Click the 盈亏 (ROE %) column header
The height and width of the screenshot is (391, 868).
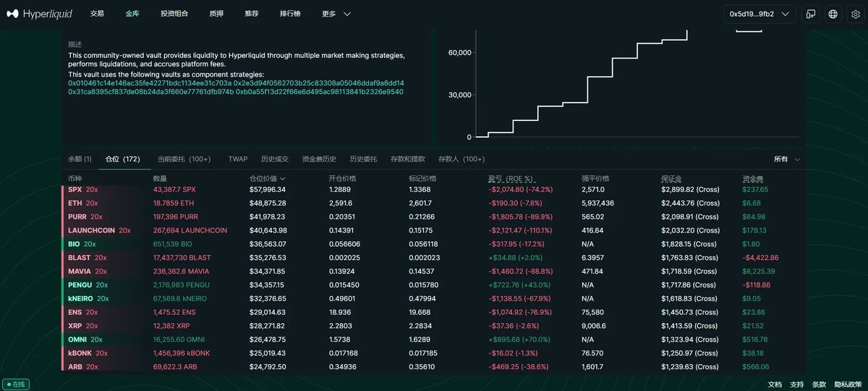click(x=512, y=178)
